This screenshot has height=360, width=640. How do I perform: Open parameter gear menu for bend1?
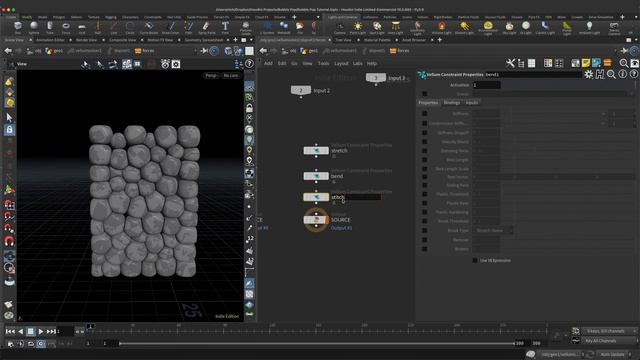(589, 74)
